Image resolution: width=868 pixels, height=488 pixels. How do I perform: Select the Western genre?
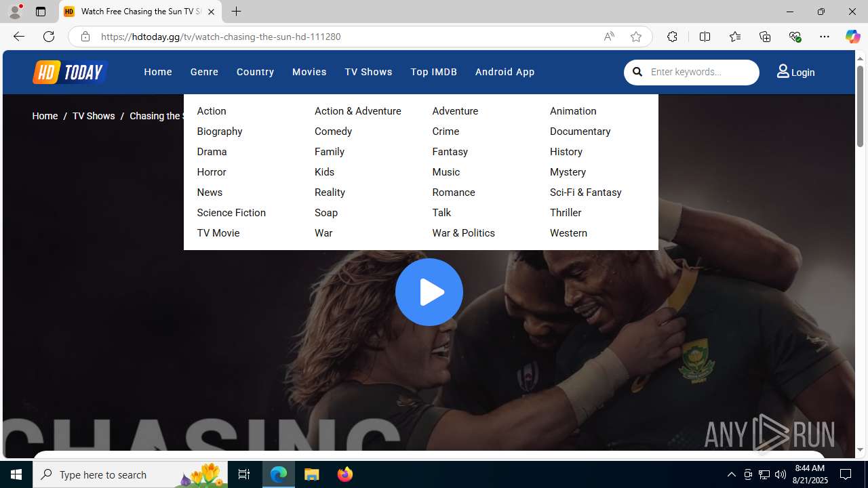point(568,233)
